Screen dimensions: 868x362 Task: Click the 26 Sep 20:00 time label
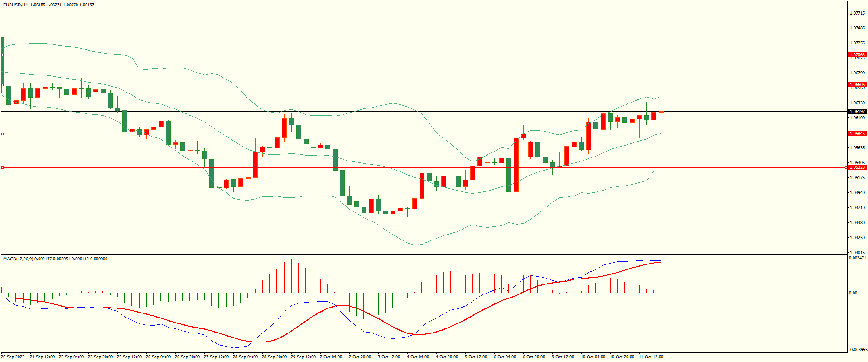[x=187, y=357]
